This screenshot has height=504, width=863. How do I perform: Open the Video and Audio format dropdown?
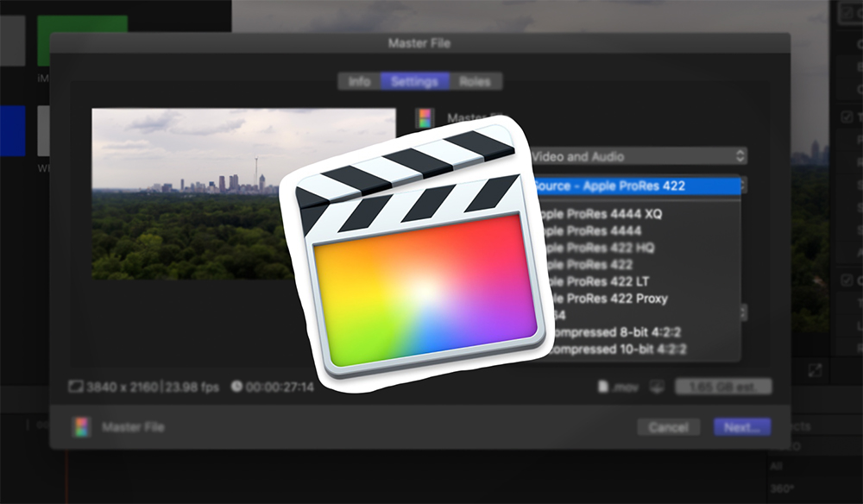click(x=637, y=156)
